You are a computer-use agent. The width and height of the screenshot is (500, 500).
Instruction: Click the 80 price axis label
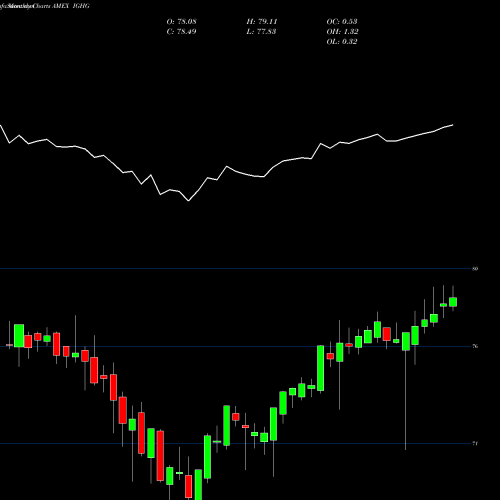click(x=475, y=269)
